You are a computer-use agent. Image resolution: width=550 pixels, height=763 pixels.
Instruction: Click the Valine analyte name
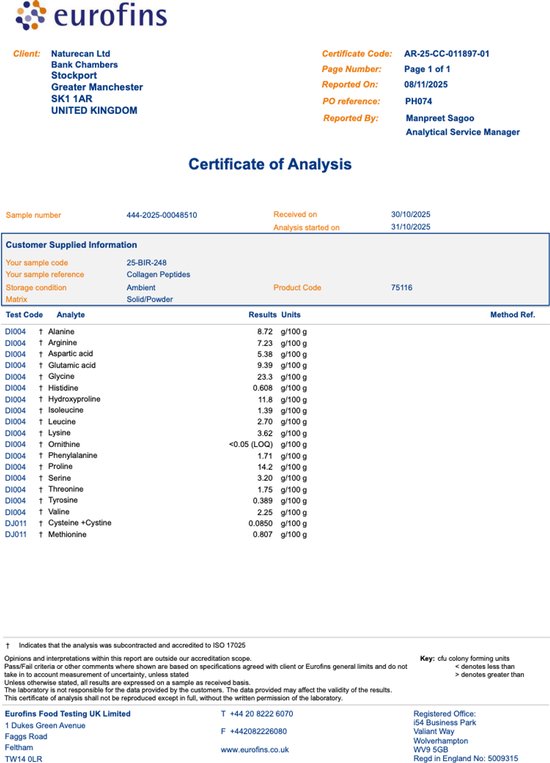[58, 511]
